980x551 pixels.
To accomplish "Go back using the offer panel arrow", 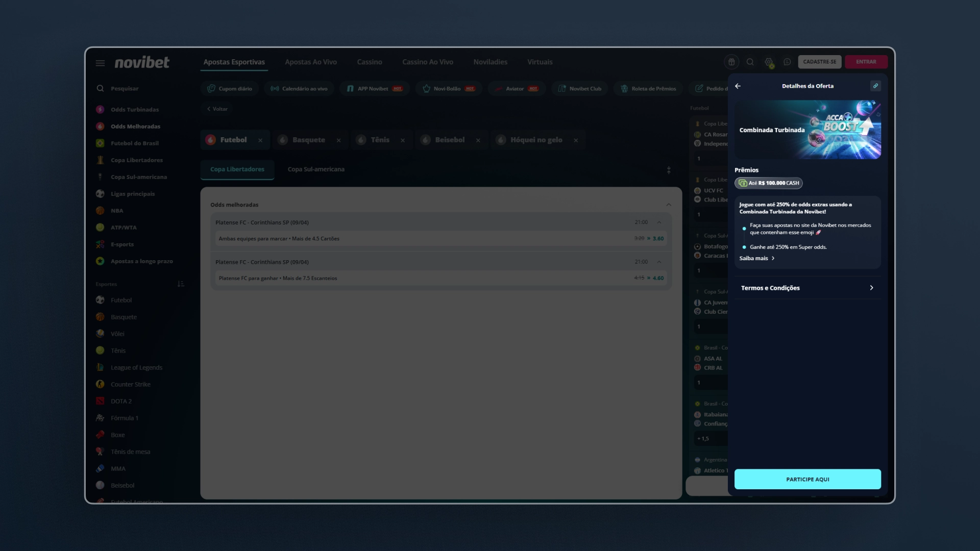I will click(738, 86).
